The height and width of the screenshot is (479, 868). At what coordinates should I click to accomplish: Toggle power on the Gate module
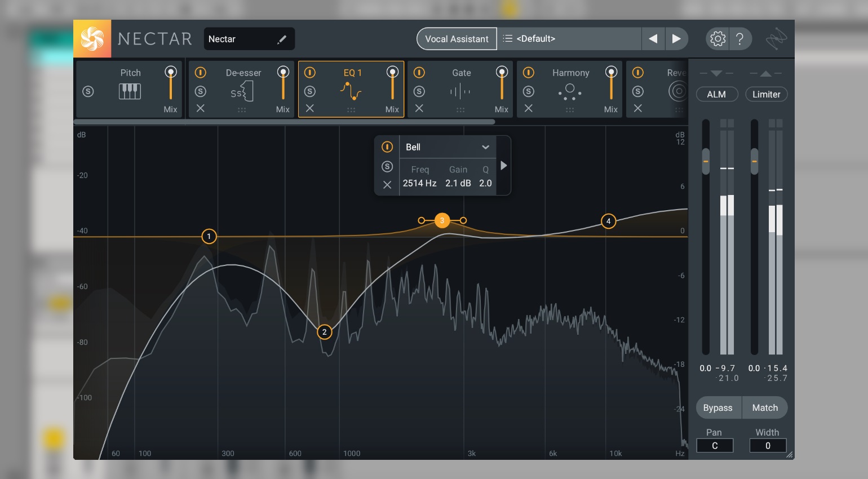coord(419,72)
